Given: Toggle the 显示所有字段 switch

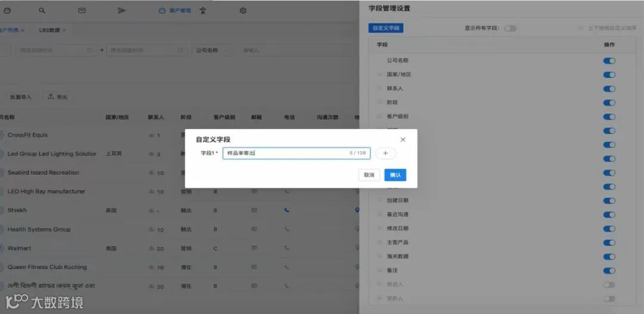Looking at the screenshot, I should 510,29.
